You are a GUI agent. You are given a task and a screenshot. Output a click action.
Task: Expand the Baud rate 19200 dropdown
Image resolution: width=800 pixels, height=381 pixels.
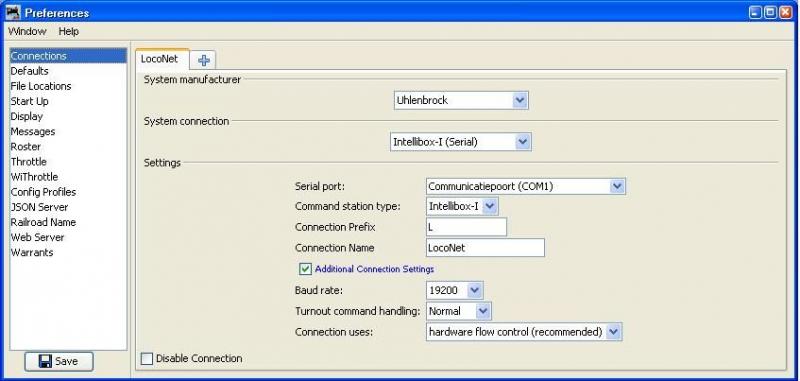(x=454, y=290)
